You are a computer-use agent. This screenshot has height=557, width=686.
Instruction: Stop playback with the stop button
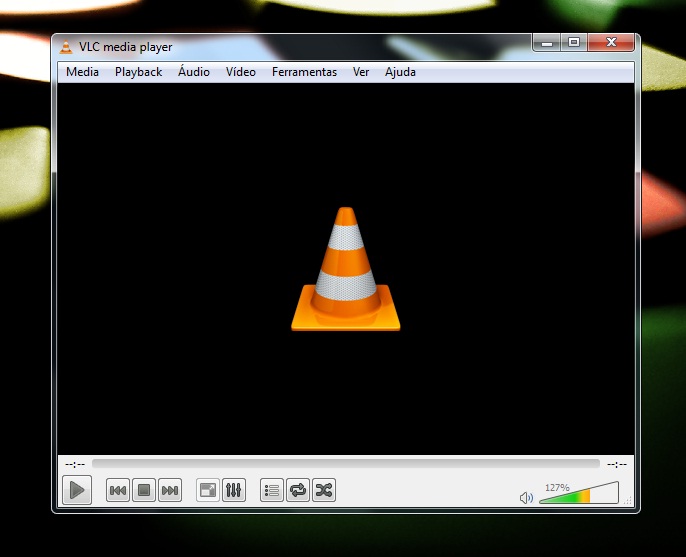click(144, 490)
